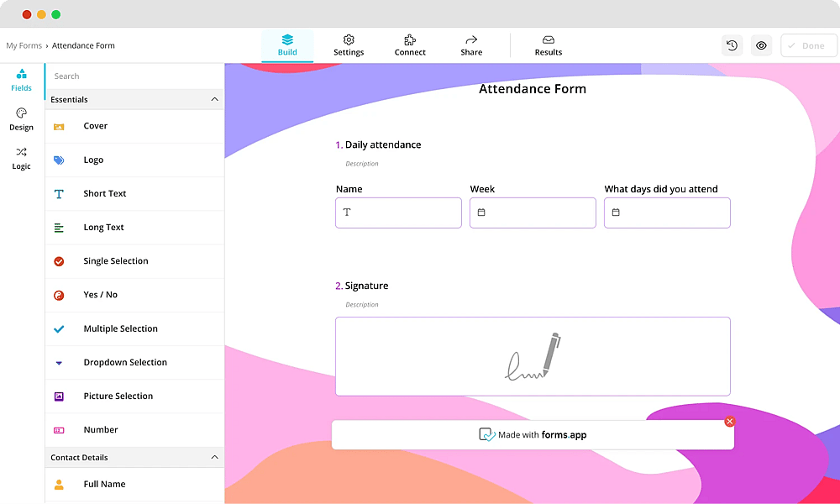Open the Build tab
The width and height of the screenshot is (840, 504).
point(287,45)
